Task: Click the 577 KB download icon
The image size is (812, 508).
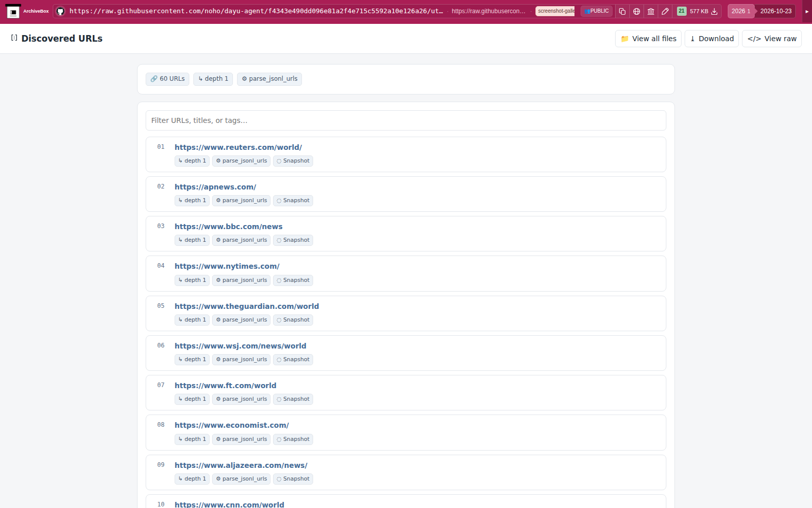Action: point(714,11)
